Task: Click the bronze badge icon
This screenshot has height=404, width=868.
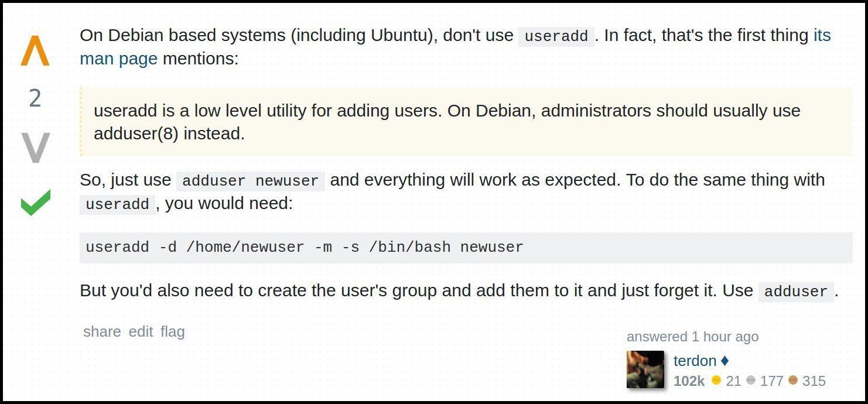Action: pos(793,381)
